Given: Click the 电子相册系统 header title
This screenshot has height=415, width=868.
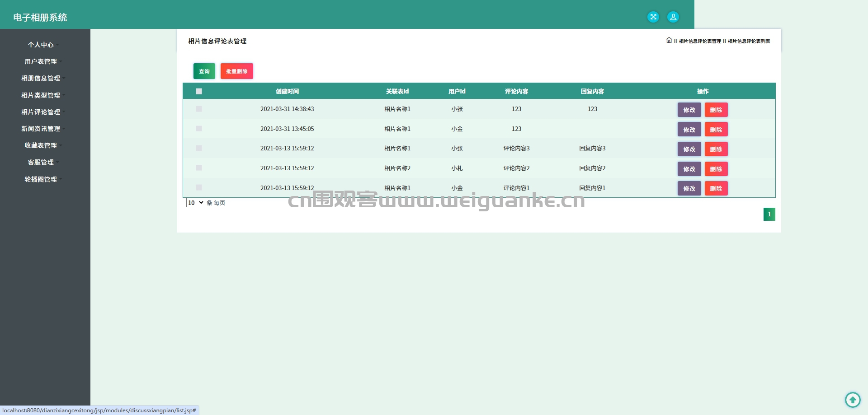Looking at the screenshot, I should pyautogui.click(x=40, y=18).
